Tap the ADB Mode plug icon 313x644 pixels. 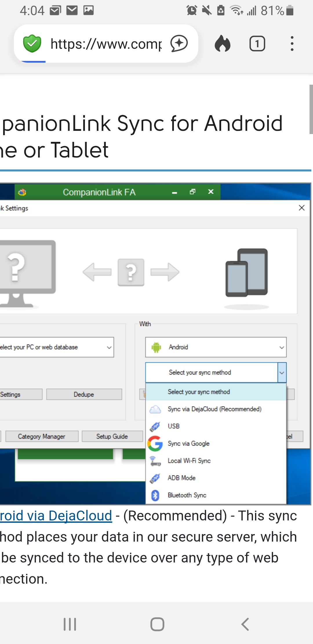pyautogui.click(x=155, y=478)
